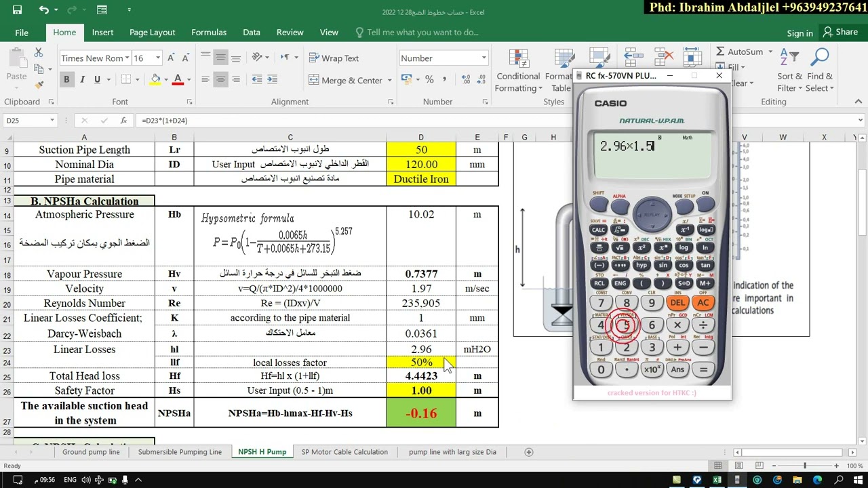Click the Tell me search field
This screenshot has height=488, width=868.
pyautogui.click(x=417, y=33)
